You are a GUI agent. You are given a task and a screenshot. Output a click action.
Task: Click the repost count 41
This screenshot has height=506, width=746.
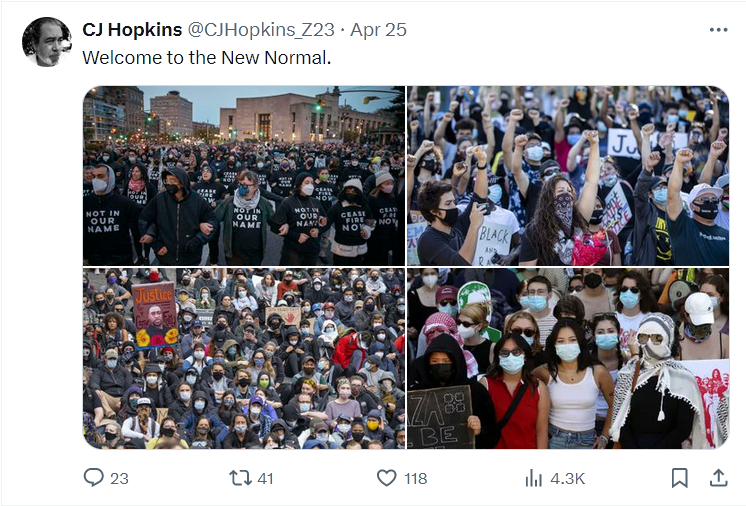(265, 478)
